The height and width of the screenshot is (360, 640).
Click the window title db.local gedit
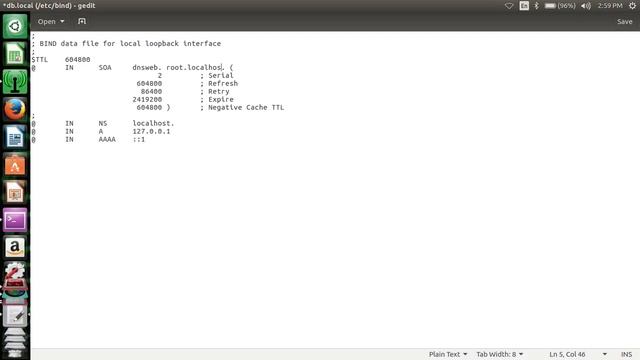pyautogui.click(x=49, y=6)
